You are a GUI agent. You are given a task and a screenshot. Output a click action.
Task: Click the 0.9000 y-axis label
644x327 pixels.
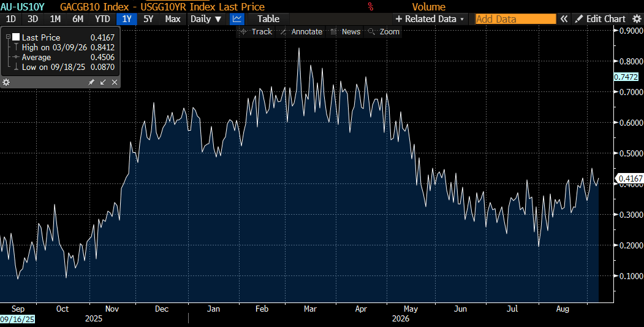(631, 31)
